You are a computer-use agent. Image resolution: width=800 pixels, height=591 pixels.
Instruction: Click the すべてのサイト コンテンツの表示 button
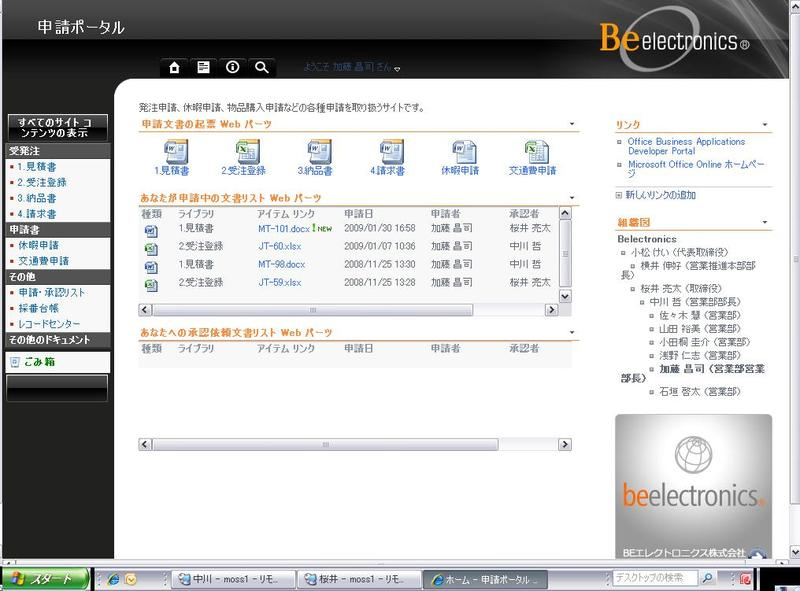click(x=58, y=128)
